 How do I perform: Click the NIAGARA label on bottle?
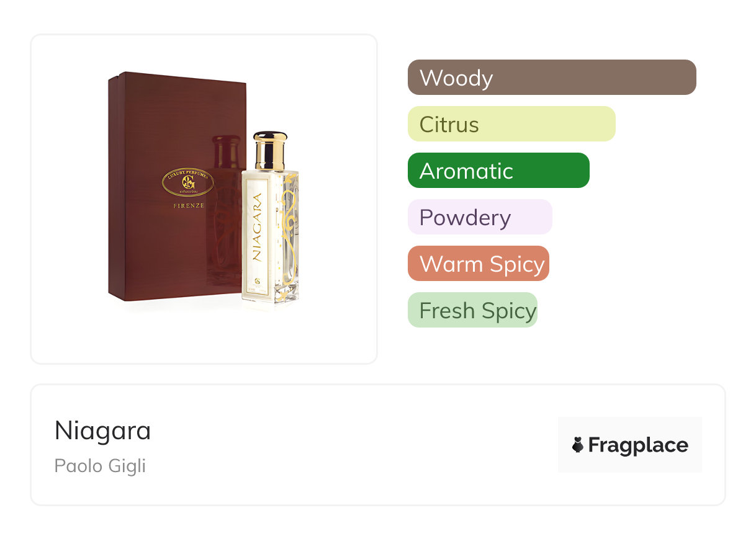[256, 226]
